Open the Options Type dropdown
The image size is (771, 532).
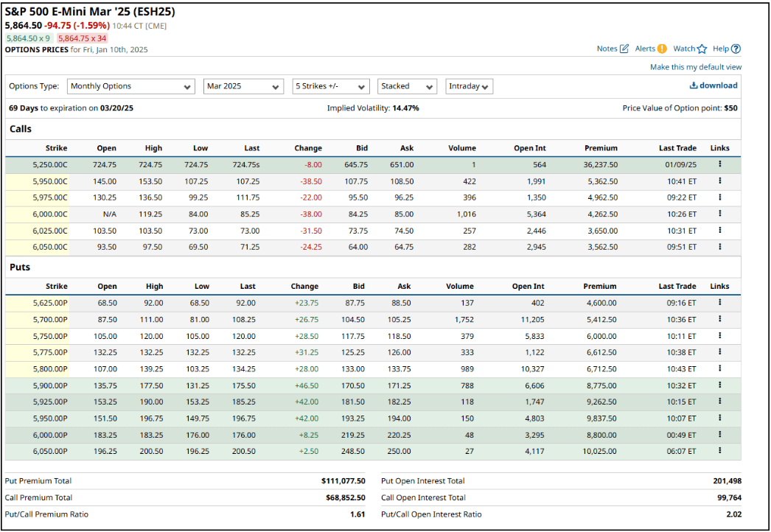[x=130, y=86]
